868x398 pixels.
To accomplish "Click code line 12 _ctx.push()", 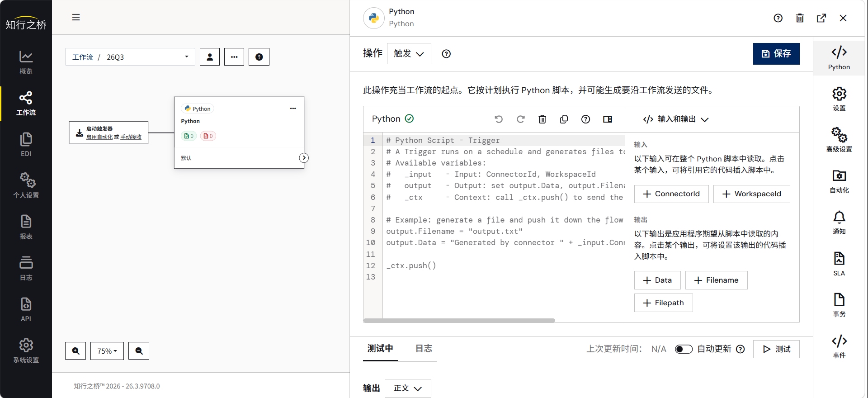I will click(411, 265).
